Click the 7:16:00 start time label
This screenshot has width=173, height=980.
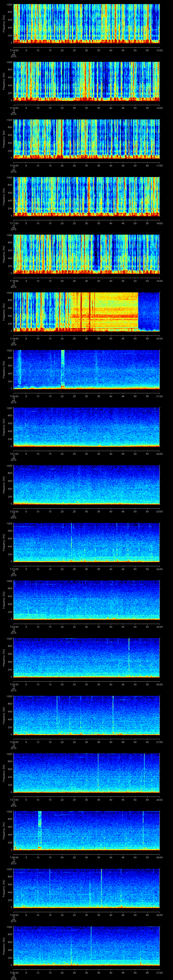click(x=14, y=166)
